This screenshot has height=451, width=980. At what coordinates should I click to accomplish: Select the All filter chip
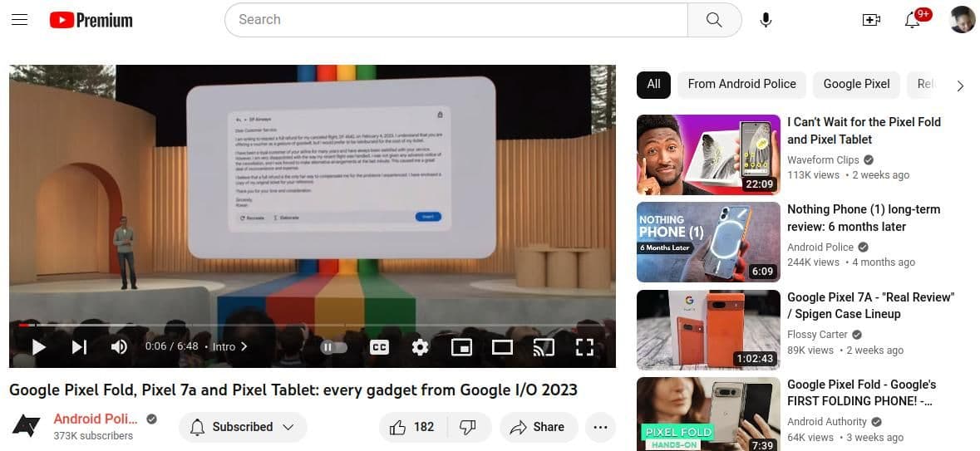pyautogui.click(x=654, y=85)
